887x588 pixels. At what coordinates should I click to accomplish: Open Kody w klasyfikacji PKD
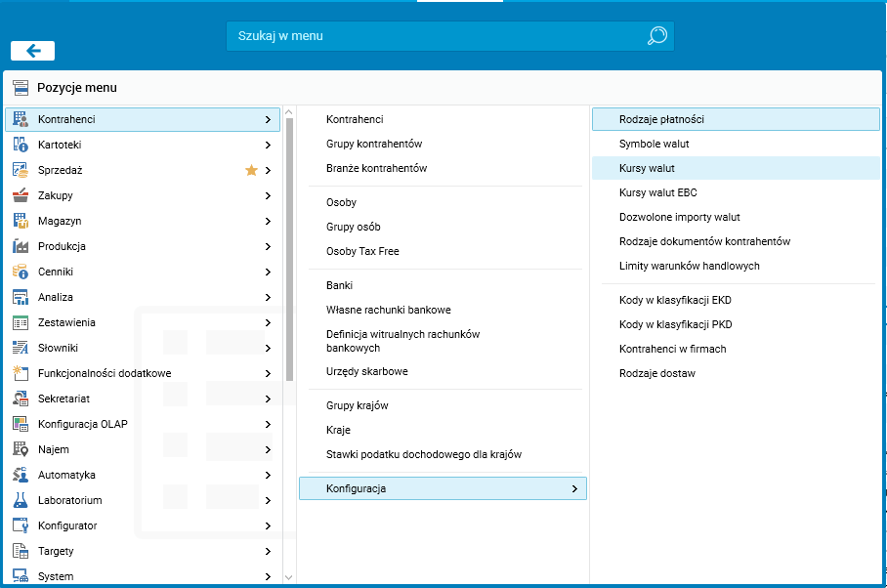[675, 324]
